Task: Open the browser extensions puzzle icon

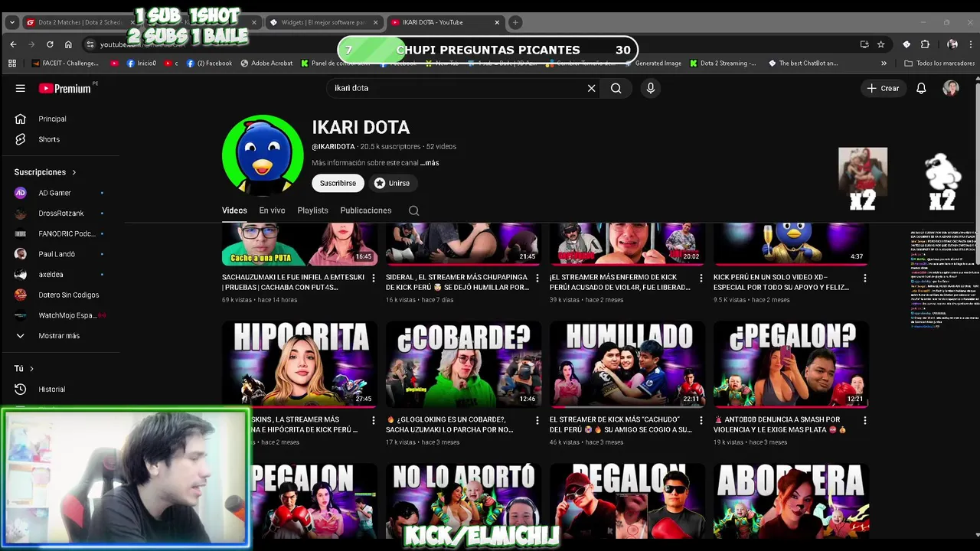Action: click(925, 44)
